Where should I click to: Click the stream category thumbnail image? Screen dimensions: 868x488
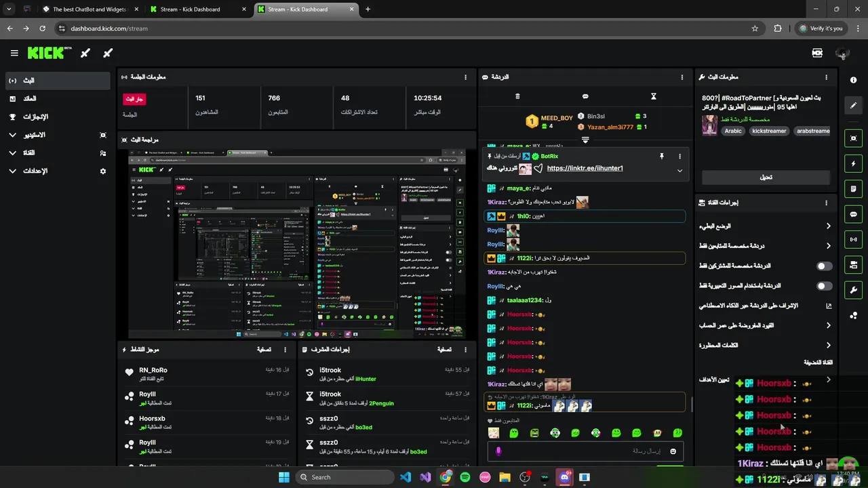[x=709, y=125]
